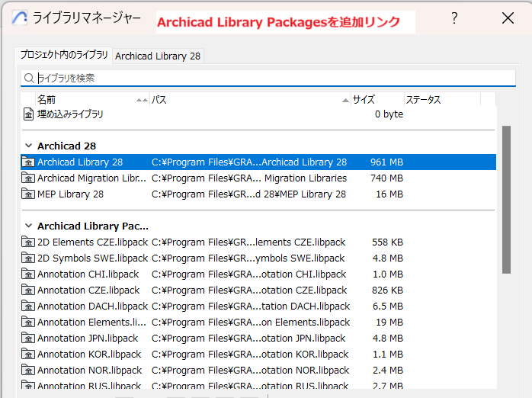Image resolution: width=532 pixels, height=398 pixels.
Task: Click the 19 MB size value
Action: [x=389, y=322]
